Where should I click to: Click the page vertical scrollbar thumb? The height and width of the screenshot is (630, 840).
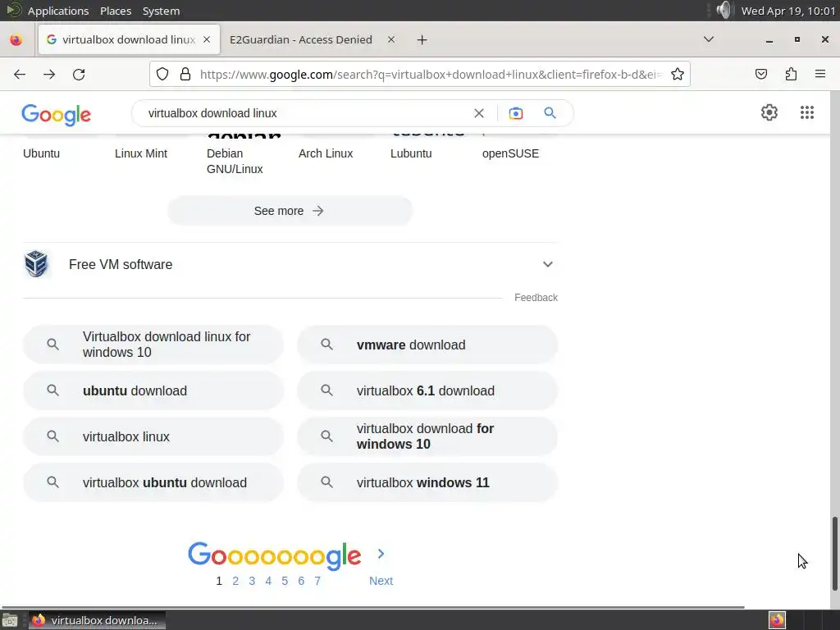pos(834,554)
